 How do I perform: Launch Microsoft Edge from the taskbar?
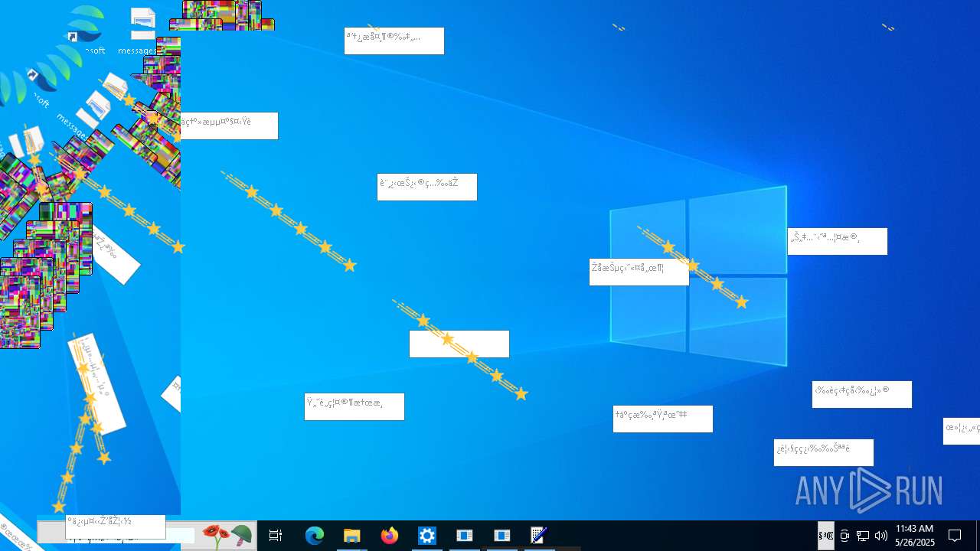(315, 536)
